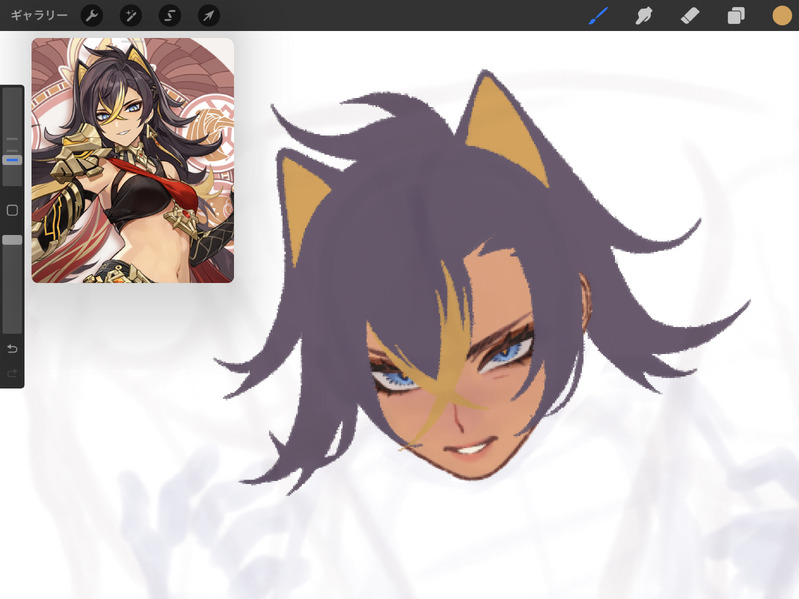Viewport: 799px width, 599px height.
Task: Open the Layers panel
Action: pos(736,15)
